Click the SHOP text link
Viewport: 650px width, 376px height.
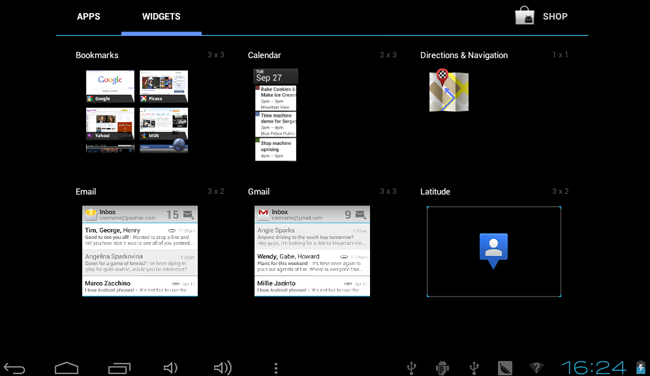click(x=555, y=17)
